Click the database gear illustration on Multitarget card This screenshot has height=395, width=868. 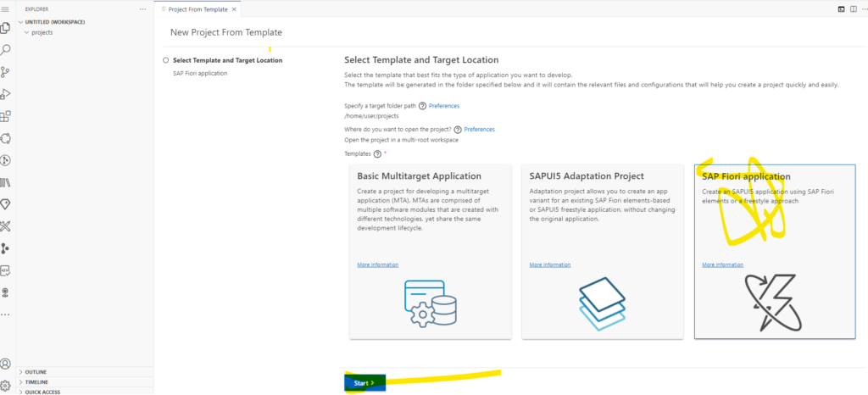430,302
